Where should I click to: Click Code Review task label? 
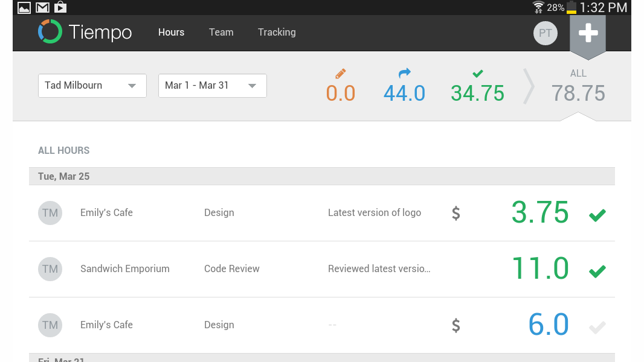tap(231, 269)
